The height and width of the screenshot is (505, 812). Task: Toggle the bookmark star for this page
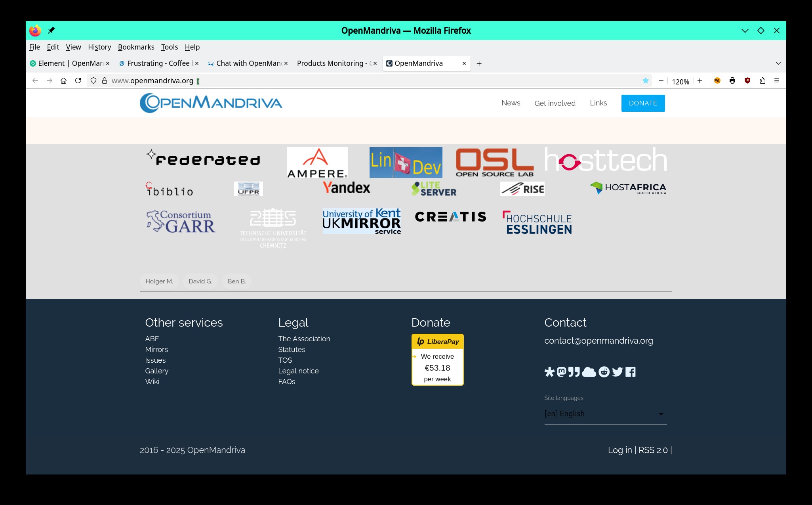[x=646, y=81]
